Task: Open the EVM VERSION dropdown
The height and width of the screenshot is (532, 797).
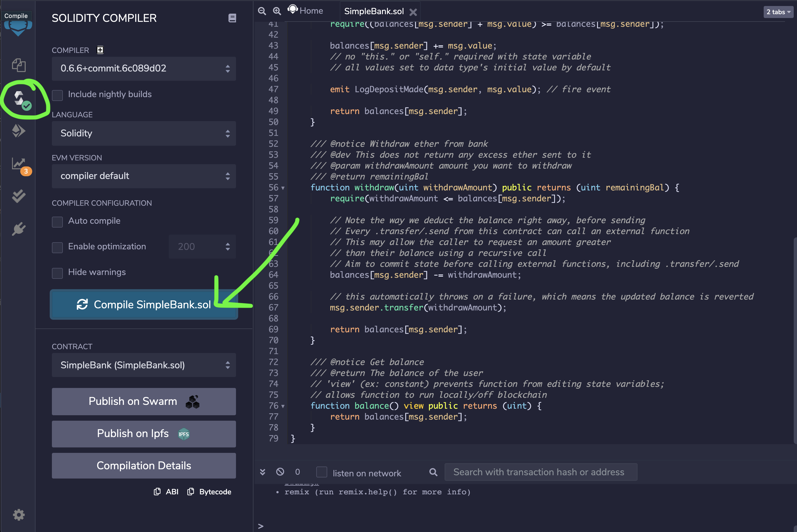Action: coord(144,176)
